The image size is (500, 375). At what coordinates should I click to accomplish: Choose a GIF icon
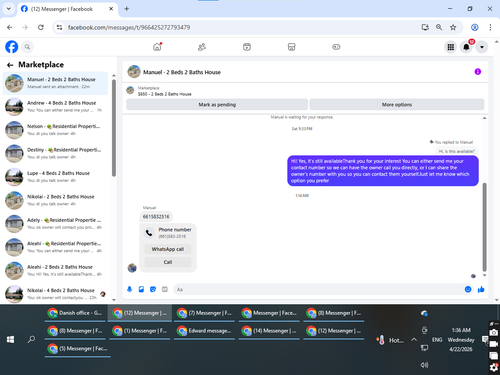(165, 289)
